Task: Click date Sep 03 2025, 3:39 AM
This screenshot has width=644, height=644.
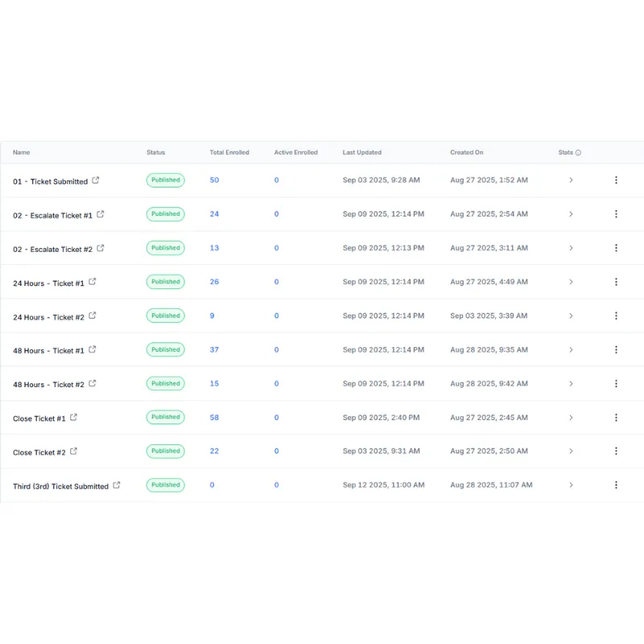Action: click(489, 316)
